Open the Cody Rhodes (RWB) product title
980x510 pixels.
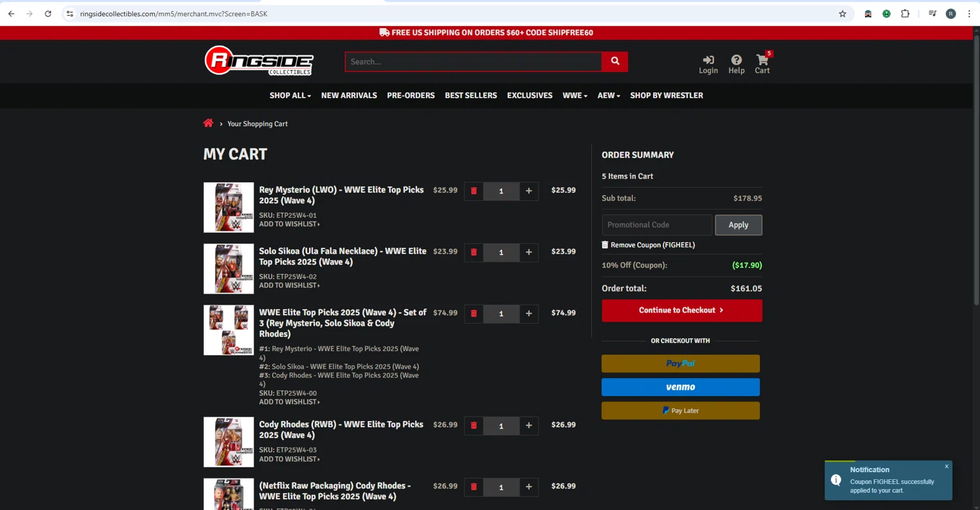pos(341,430)
